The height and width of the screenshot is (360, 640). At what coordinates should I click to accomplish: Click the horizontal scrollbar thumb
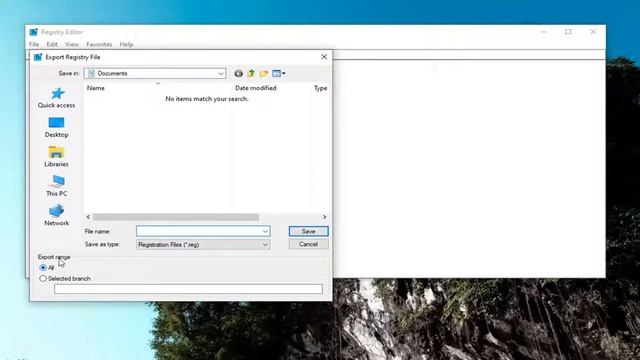pos(176,217)
